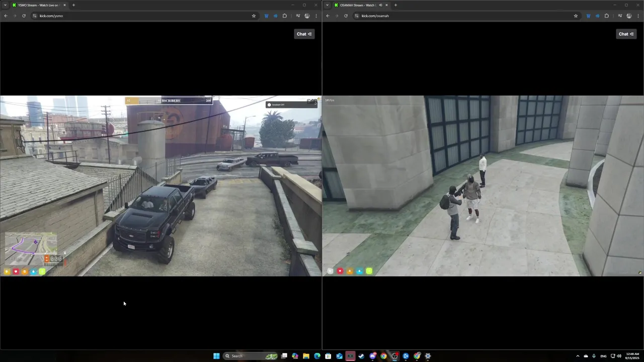Click first blue extension icon in YSMO toolbar
Viewport: 644px width, 362px height.
point(266,16)
